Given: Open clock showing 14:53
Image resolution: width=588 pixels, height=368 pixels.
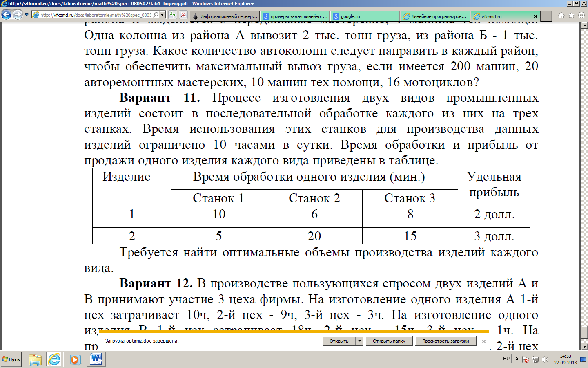Looking at the screenshot, I should 566,359.
